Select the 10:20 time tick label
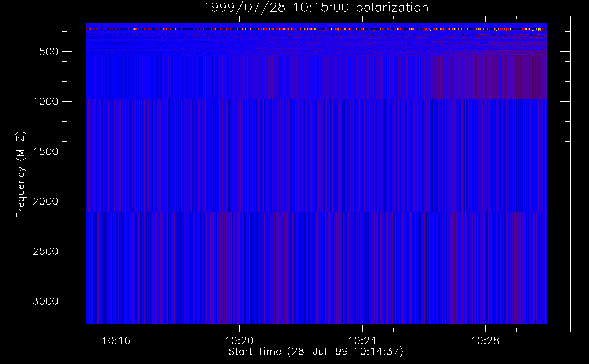Viewport: 589px width, 364px height. (239, 341)
